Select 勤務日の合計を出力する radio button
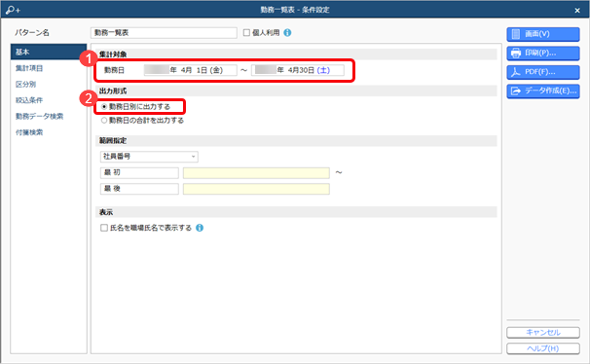The height and width of the screenshot is (364, 590). pos(104,121)
